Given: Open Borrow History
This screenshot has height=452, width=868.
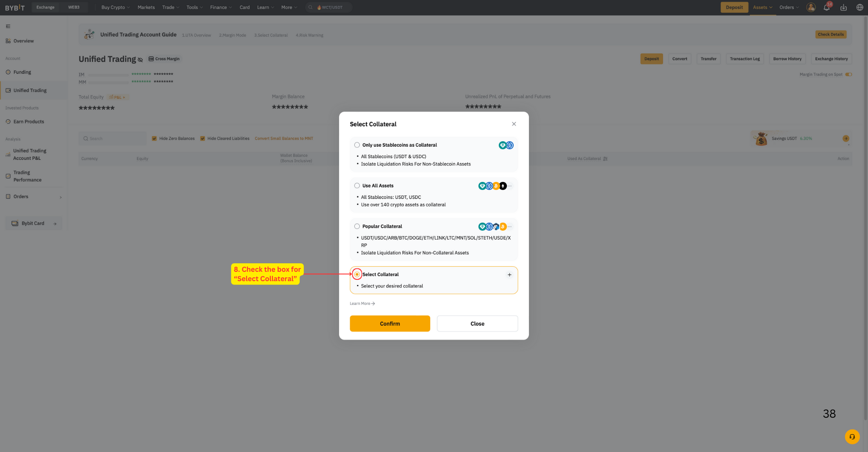Looking at the screenshot, I should click(787, 59).
